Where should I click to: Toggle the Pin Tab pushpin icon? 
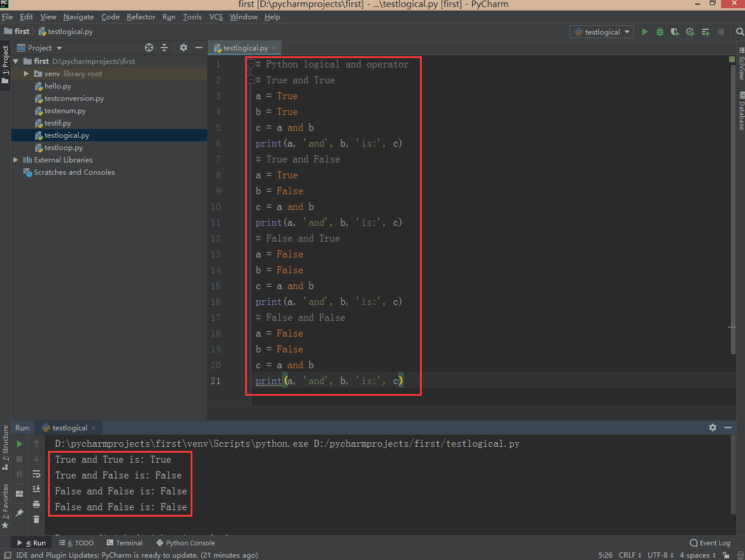(x=19, y=513)
